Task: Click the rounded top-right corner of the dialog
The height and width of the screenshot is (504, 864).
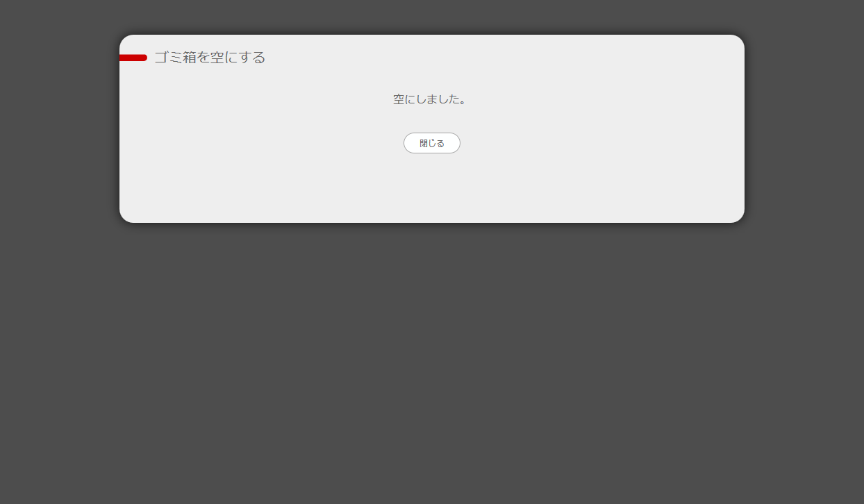Action: coord(738,42)
